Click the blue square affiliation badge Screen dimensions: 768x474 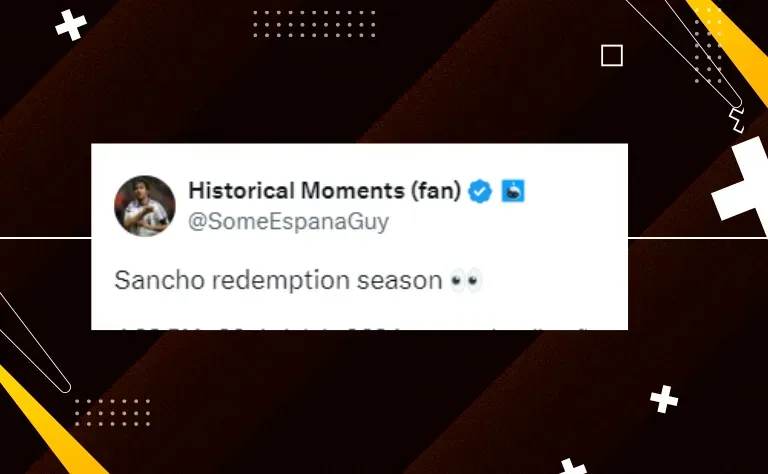click(513, 191)
